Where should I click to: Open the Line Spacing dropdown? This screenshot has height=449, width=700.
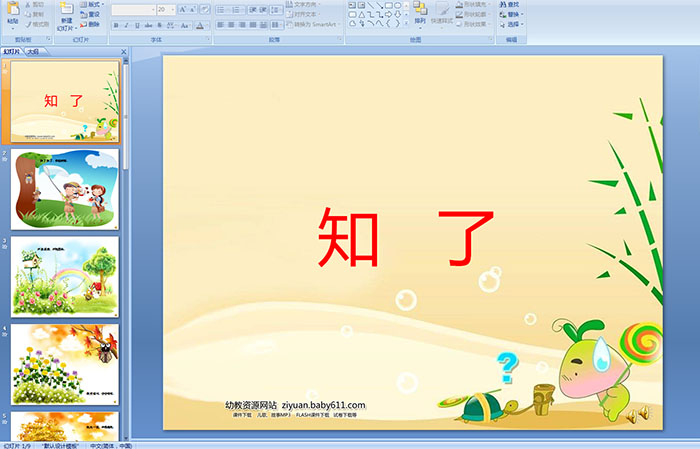[x=276, y=9]
